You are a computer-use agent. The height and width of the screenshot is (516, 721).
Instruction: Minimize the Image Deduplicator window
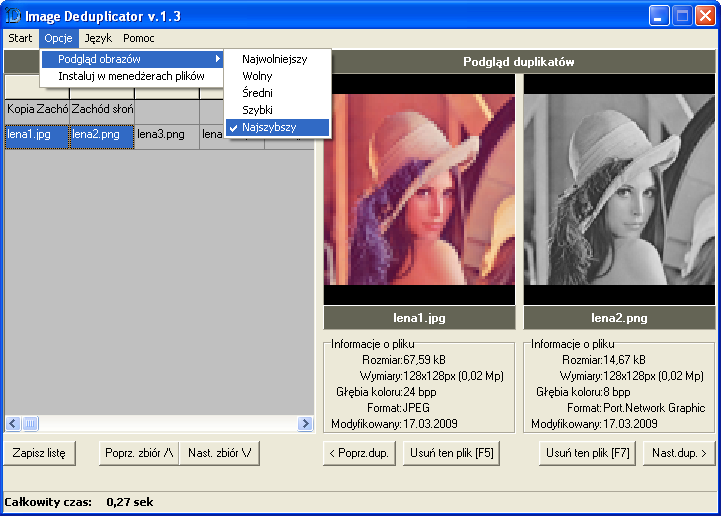(x=658, y=17)
